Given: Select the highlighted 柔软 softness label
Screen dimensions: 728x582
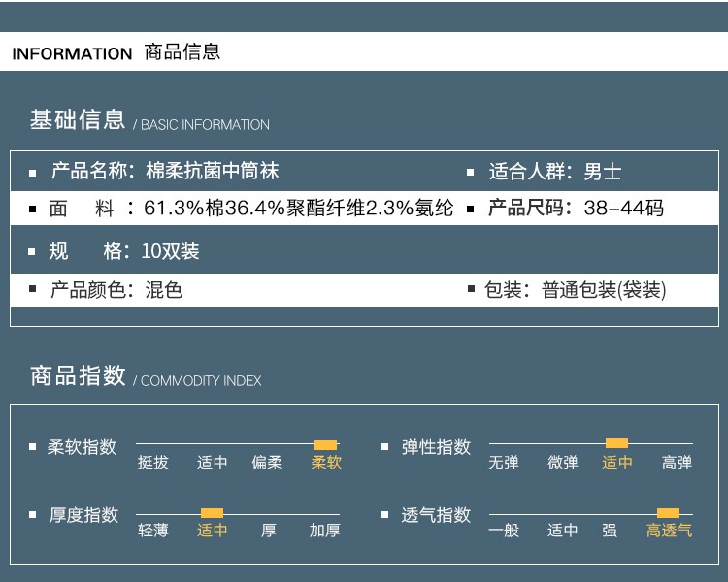Looking at the screenshot, I should (x=326, y=463).
